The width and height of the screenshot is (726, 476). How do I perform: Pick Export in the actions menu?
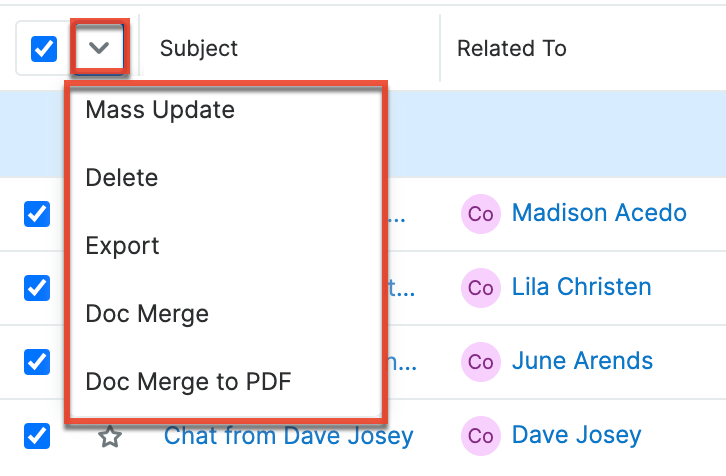[x=123, y=246]
